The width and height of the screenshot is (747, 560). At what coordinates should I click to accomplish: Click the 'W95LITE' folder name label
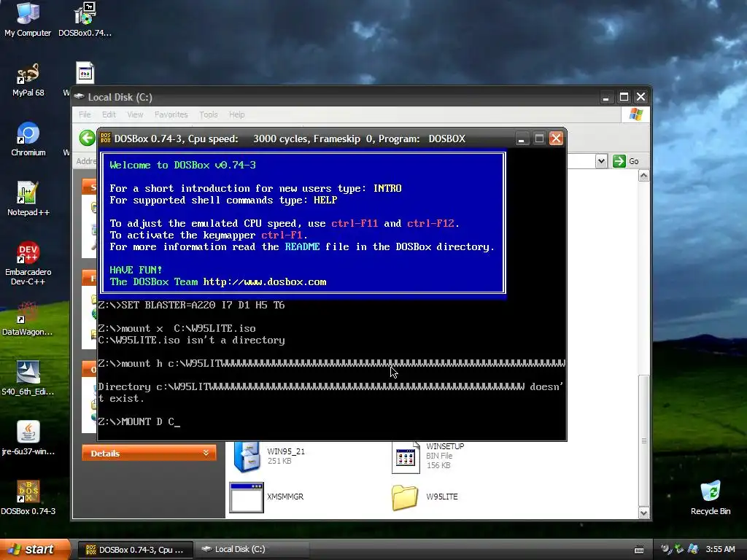tap(441, 497)
